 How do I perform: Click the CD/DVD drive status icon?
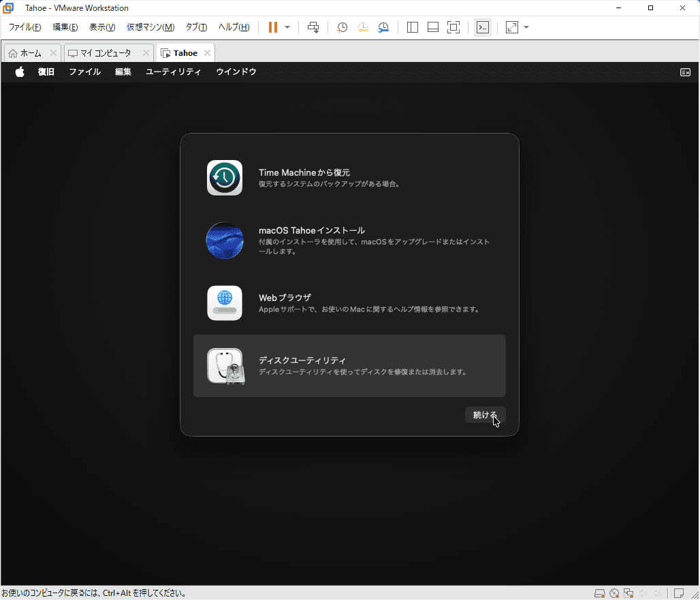tap(614, 593)
